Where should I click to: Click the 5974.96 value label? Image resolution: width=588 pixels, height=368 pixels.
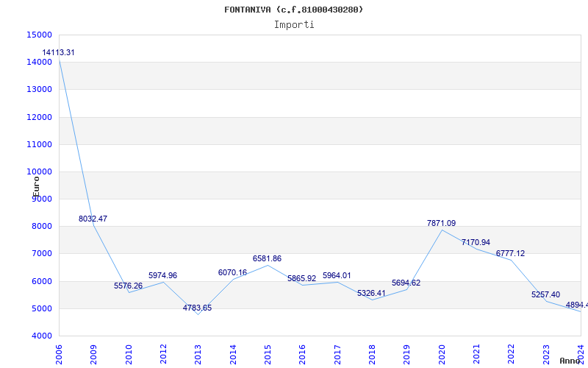(162, 275)
